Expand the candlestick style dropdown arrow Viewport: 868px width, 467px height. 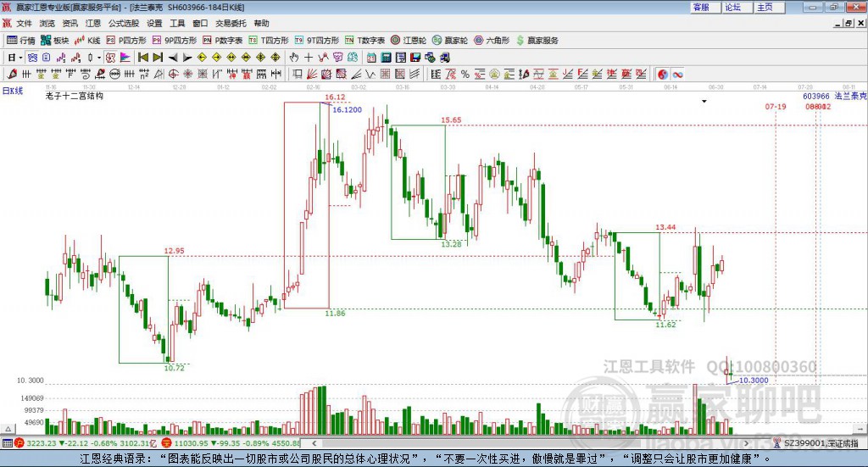(x=98, y=58)
